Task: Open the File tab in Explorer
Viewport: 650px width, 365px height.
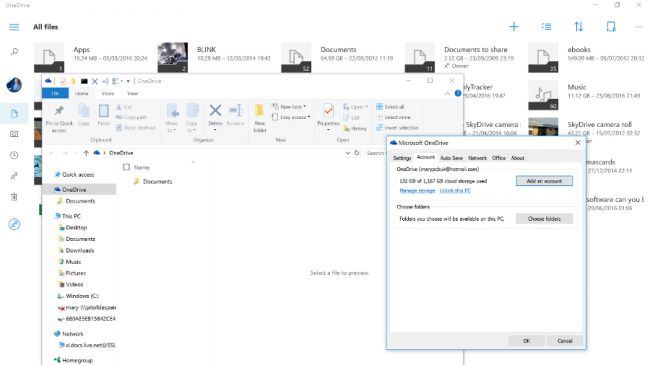Action: coord(55,93)
